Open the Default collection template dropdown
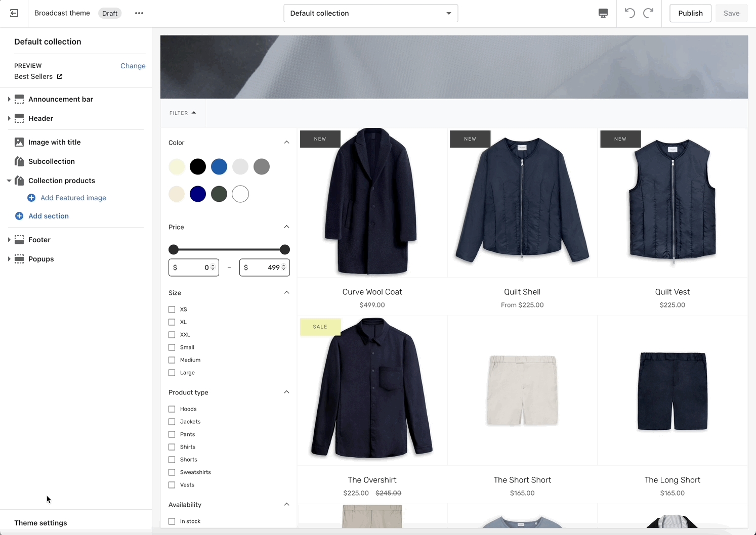This screenshot has height=535, width=756. pyautogui.click(x=370, y=13)
